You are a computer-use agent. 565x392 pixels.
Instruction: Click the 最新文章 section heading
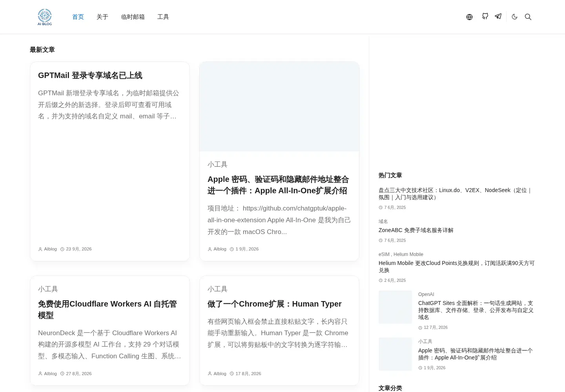42,50
